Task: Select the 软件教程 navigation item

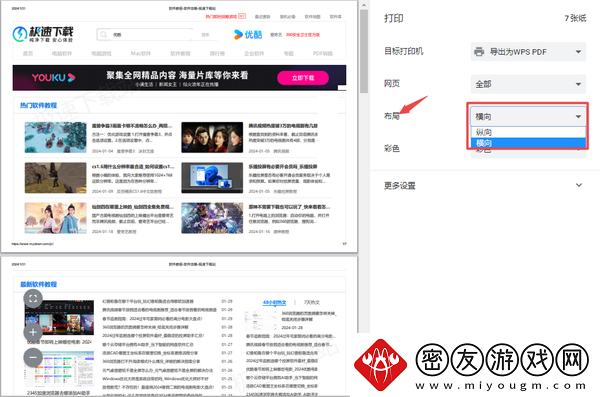Action: pyautogui.click(x=180, y=53)
